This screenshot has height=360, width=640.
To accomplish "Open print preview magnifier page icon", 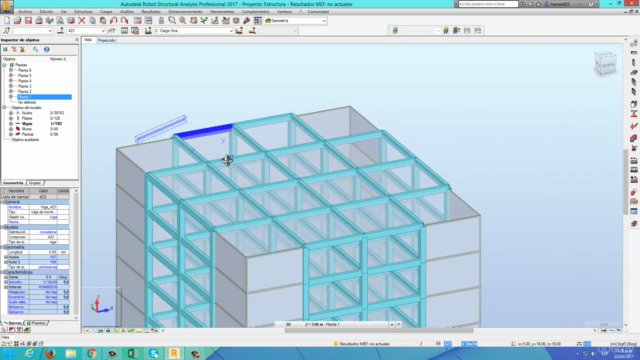I will click(60, 20).
